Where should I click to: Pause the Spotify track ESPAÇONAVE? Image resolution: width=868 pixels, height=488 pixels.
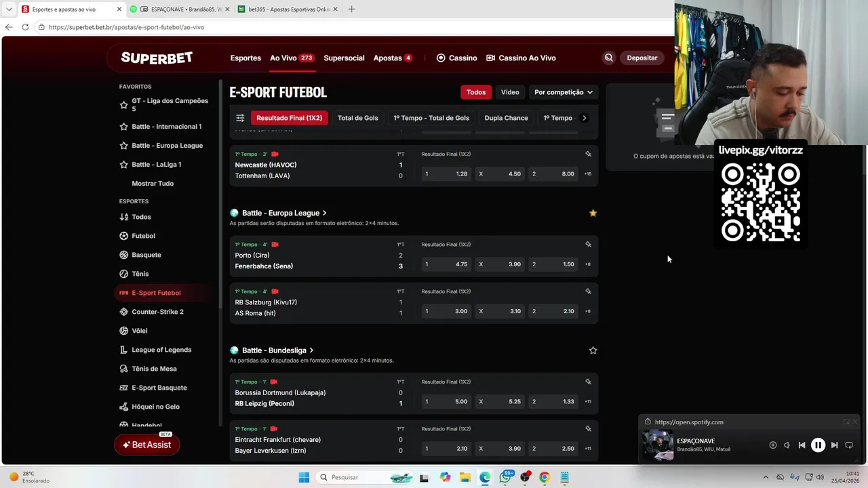[818, 445]
